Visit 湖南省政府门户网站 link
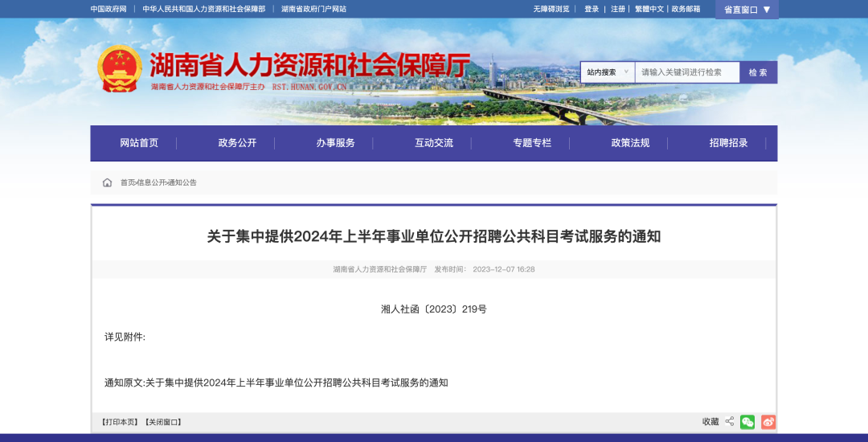The height and width of the screenshot is (442, 868). point(314,9)
